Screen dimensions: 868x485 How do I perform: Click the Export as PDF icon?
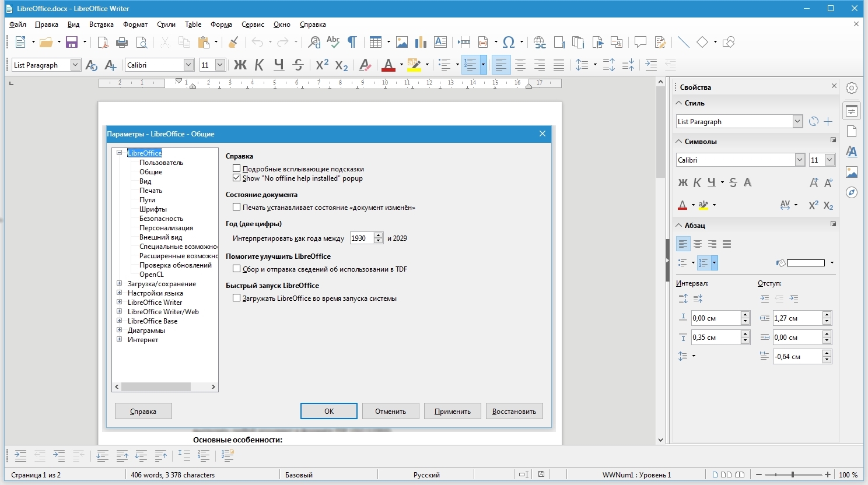(x=103, y=42)
